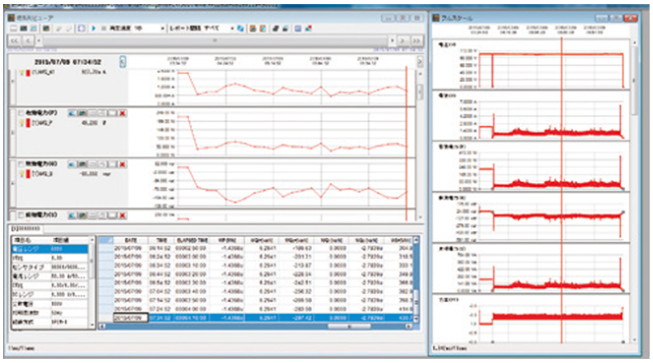Toggle the active power (P) checkbox
653x363 pixels.
[x=21, y=113]
